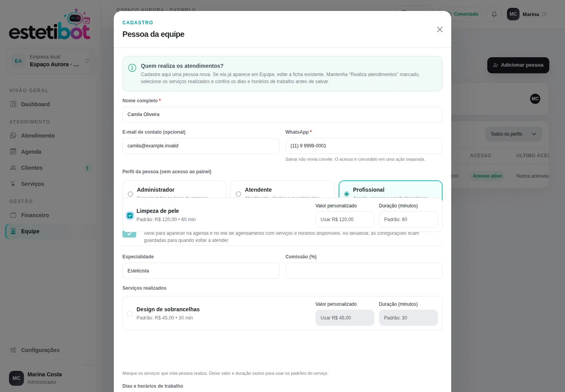Click the Dashboard icon in sidebar
This screenshot has height=392, width=565.
tap(13, 104)
